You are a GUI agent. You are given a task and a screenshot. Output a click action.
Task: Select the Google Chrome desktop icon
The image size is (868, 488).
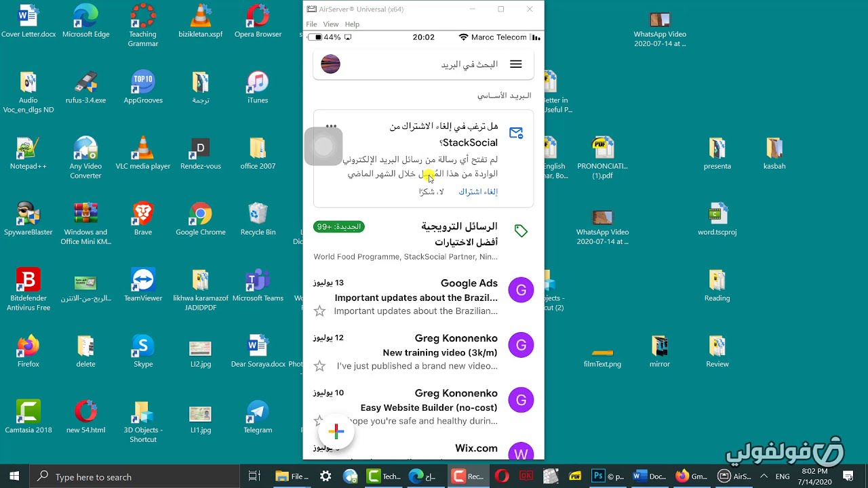[x=201, y=218]
